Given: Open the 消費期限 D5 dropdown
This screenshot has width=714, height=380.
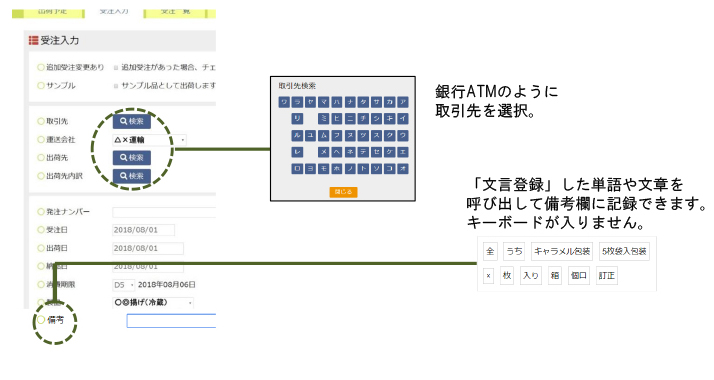Looking at the screenshot, I should [x=123, y=285].
